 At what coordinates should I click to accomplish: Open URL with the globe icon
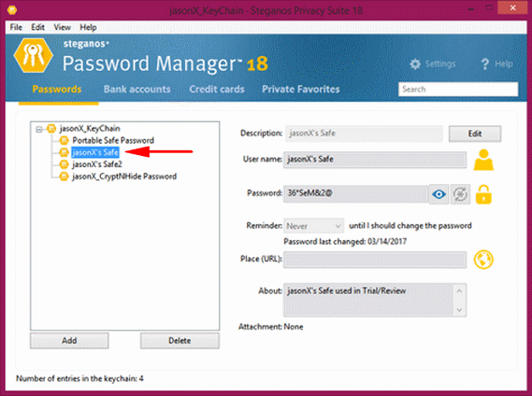pos(483,260)
